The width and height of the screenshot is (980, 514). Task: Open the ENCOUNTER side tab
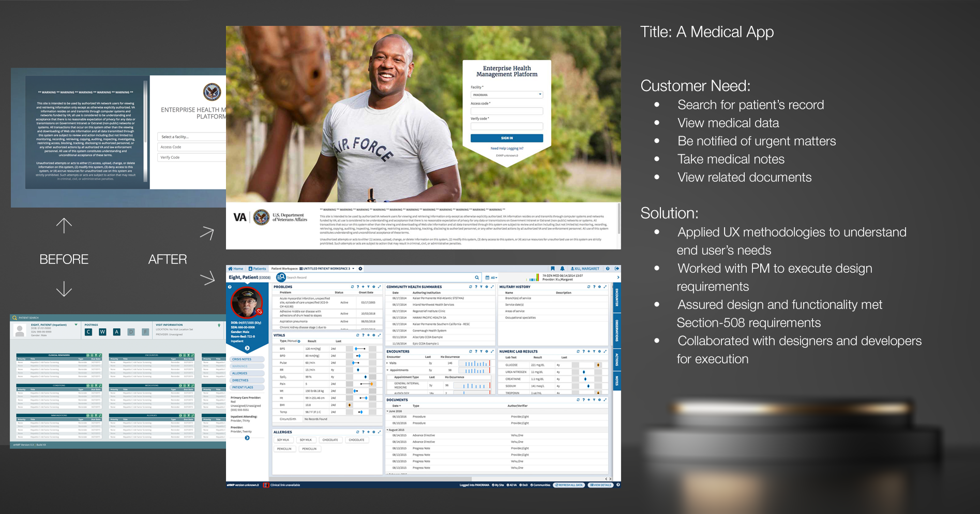[x=617, y=297]
